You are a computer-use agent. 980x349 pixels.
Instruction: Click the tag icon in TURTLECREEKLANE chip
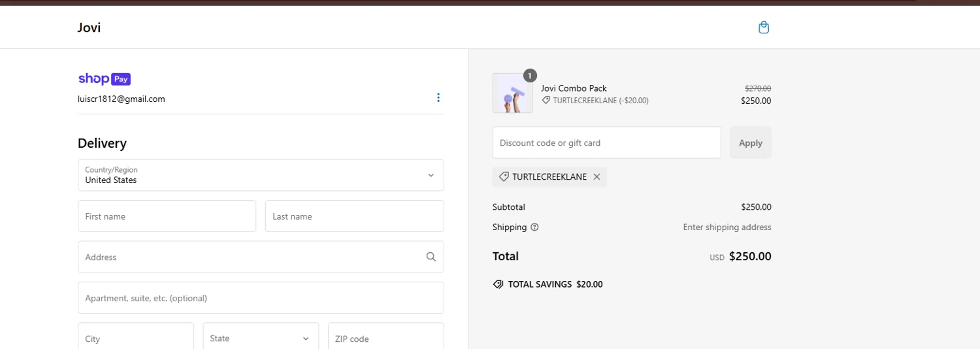(504, 176)
